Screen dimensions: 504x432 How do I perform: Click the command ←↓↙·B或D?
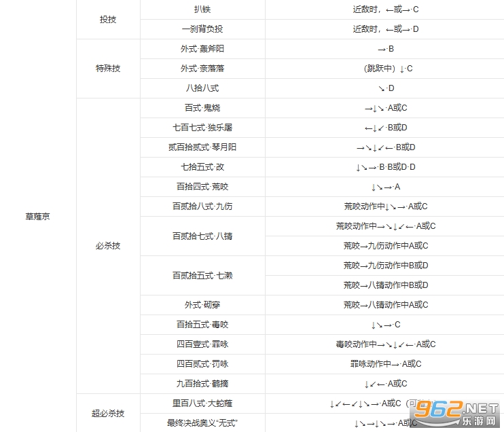pos(386,127)
